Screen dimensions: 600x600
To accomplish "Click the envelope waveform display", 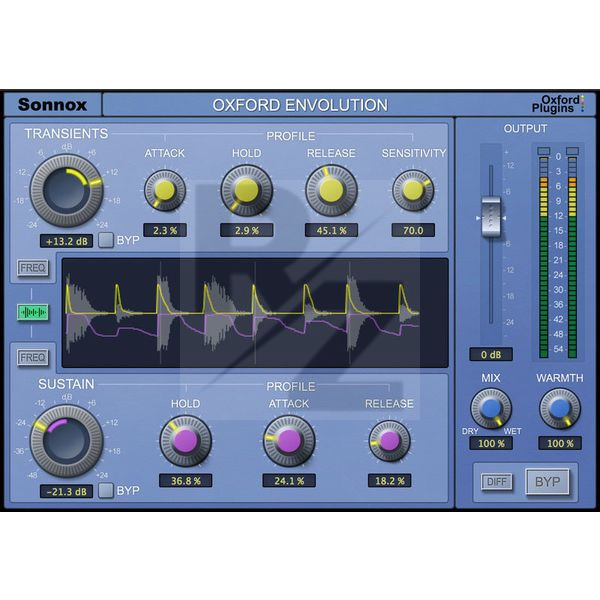I will coord(255,313).
